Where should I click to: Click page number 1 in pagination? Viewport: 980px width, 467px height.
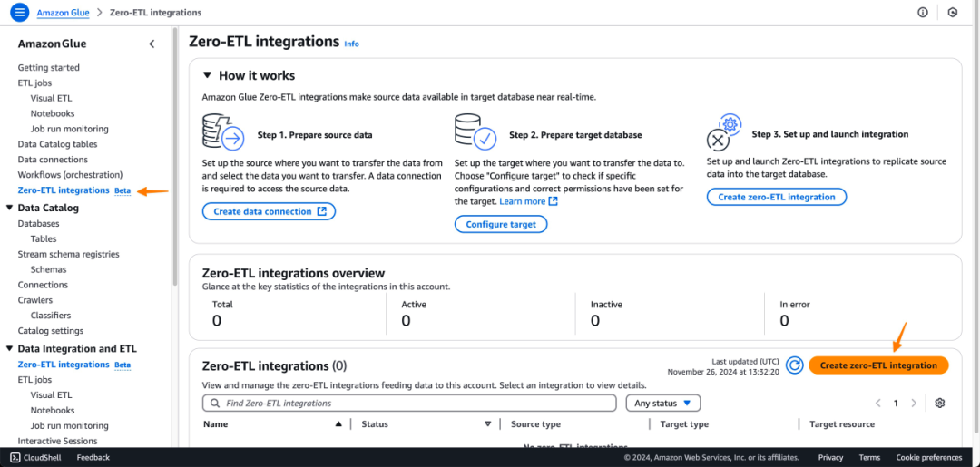[896, 404]
